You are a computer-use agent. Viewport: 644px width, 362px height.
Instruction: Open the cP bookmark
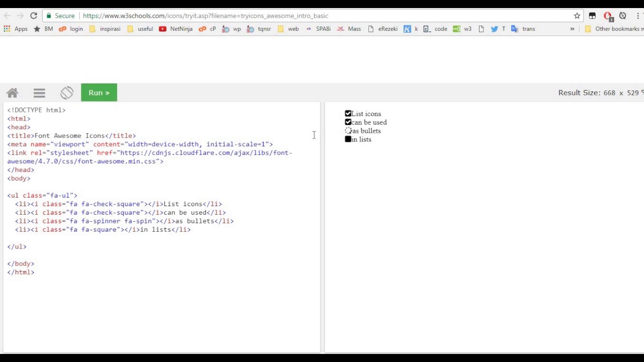point(207,29)
